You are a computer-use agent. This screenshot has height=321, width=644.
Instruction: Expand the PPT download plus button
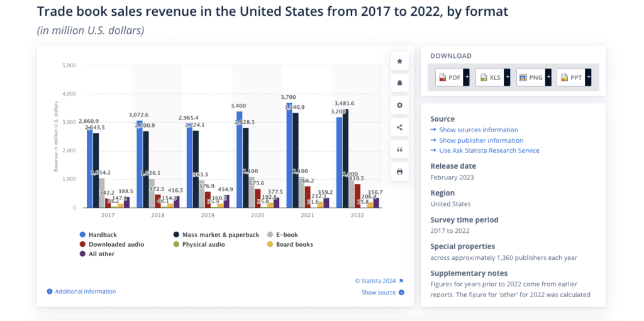(x=588, y=77)
